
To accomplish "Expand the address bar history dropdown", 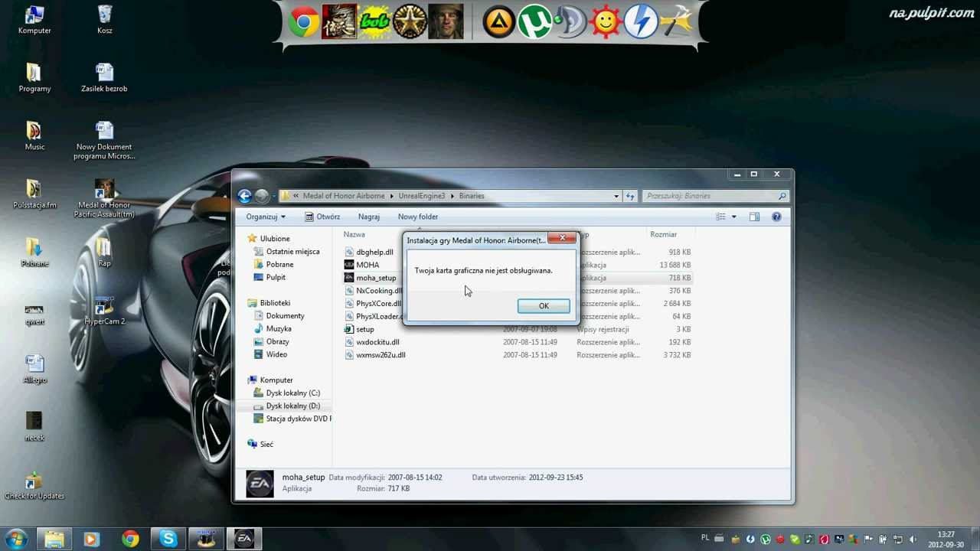I will pyautogui.click(x=616, y=196).
